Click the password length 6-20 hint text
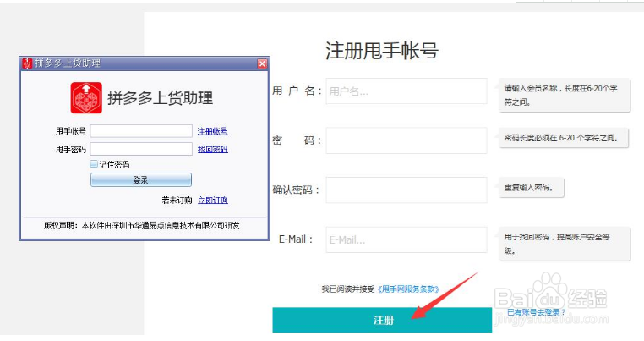The image size is (644, 341). click(561, 138)
